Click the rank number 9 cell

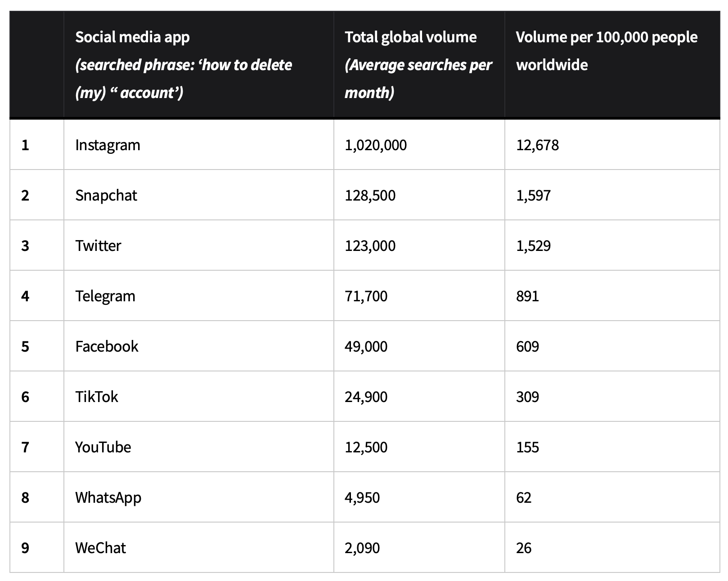click(25, 548)
